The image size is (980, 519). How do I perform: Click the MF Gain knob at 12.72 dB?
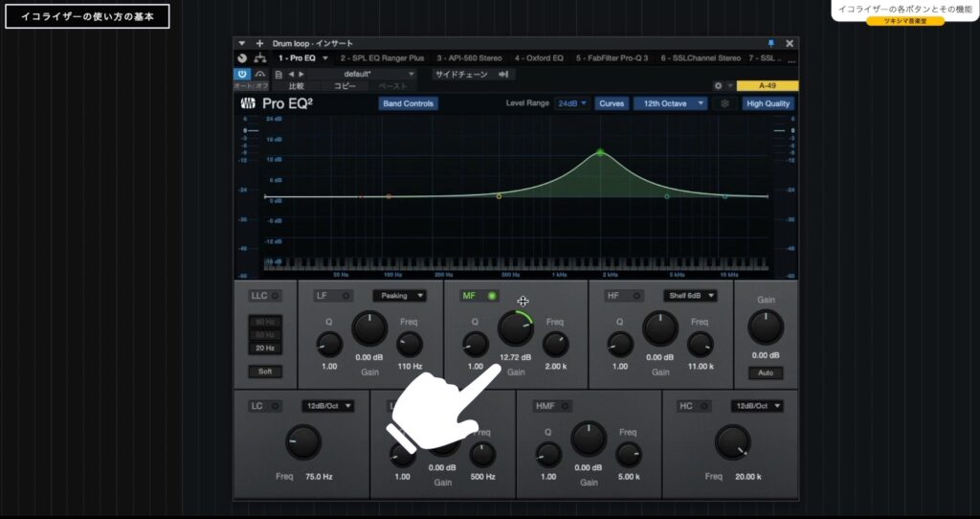[x=515, y=328]
